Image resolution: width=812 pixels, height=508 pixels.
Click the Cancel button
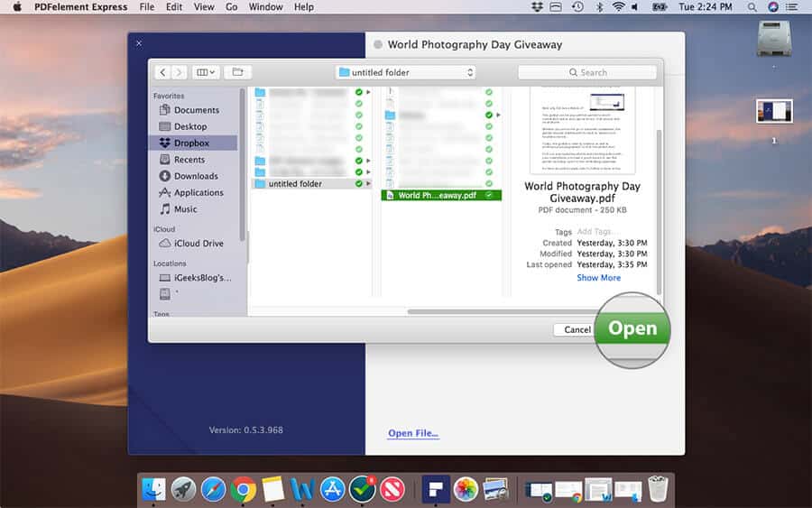click(577, 330)
